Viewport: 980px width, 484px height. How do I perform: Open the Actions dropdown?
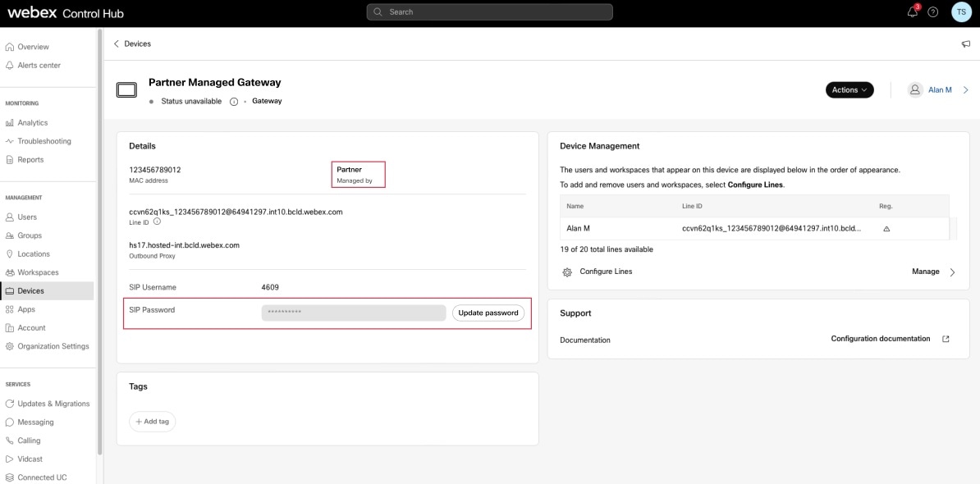point(849,89)
